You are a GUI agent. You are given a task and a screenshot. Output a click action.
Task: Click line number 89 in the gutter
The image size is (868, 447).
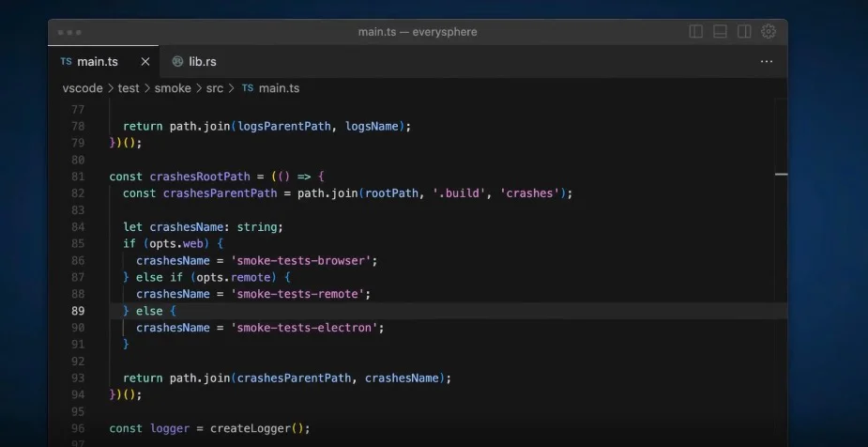[x=78, y=311]
